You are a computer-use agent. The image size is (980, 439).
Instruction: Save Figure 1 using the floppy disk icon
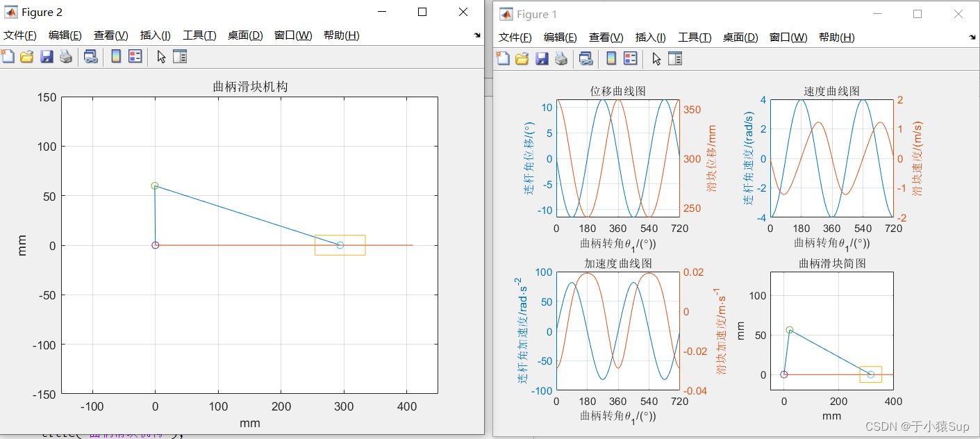tap(542, 58)
